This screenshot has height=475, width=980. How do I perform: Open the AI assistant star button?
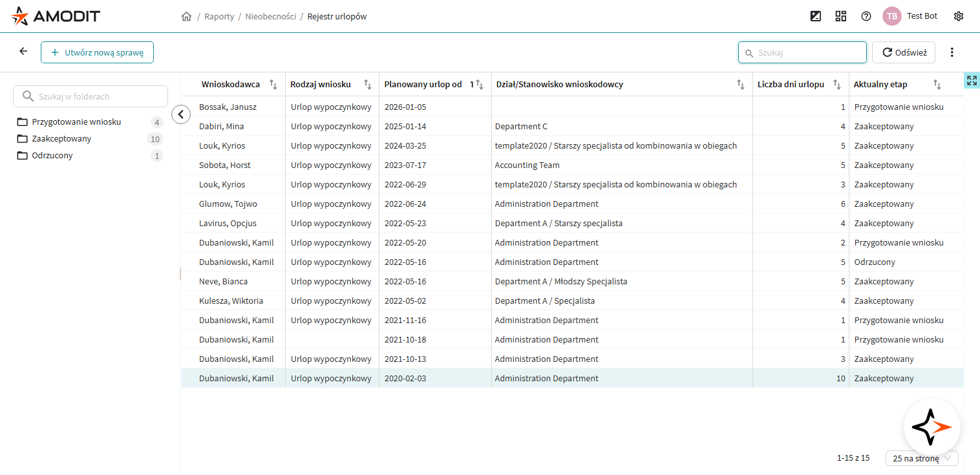coord(932,427)
